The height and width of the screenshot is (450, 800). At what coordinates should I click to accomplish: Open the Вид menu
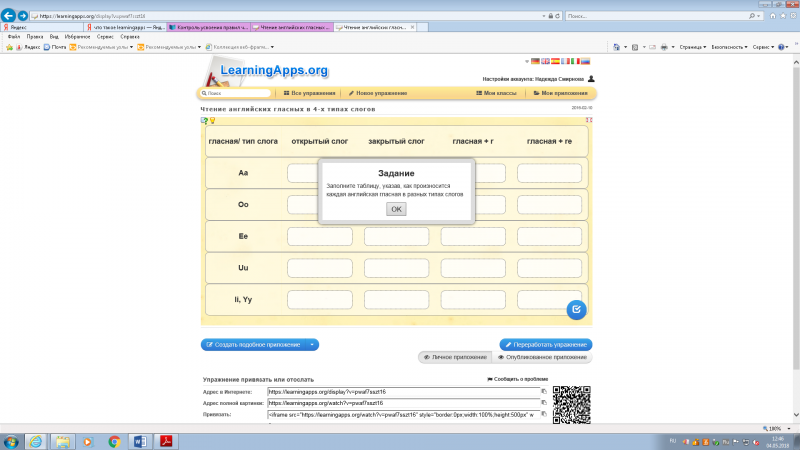[54, 37]
